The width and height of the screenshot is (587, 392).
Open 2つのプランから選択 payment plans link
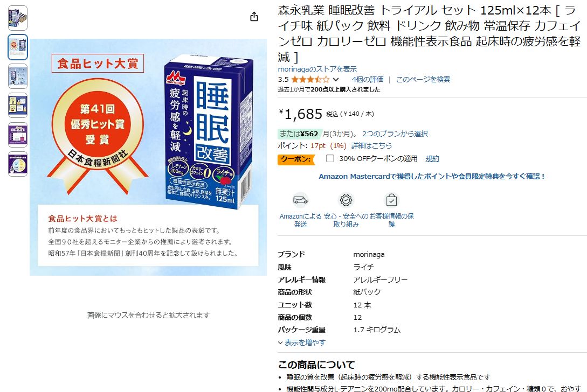[x=395, y=134]
